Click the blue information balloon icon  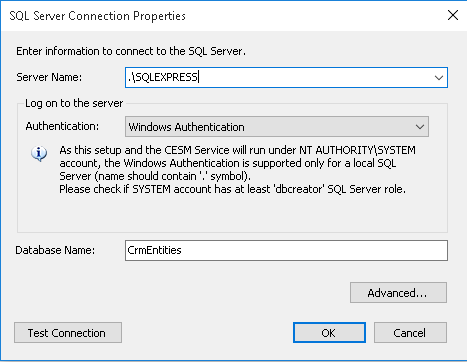[39, 153]
